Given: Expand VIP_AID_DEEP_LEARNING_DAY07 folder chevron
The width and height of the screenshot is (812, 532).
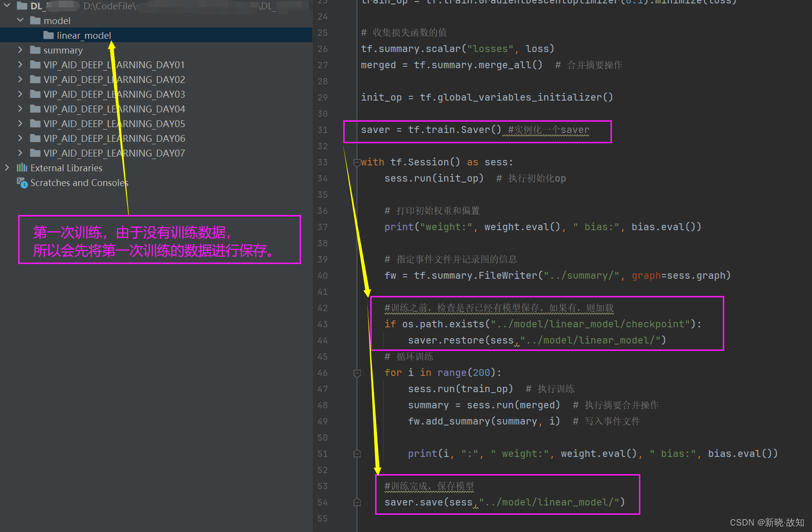Looking at the screenshot, I should 20,153.
